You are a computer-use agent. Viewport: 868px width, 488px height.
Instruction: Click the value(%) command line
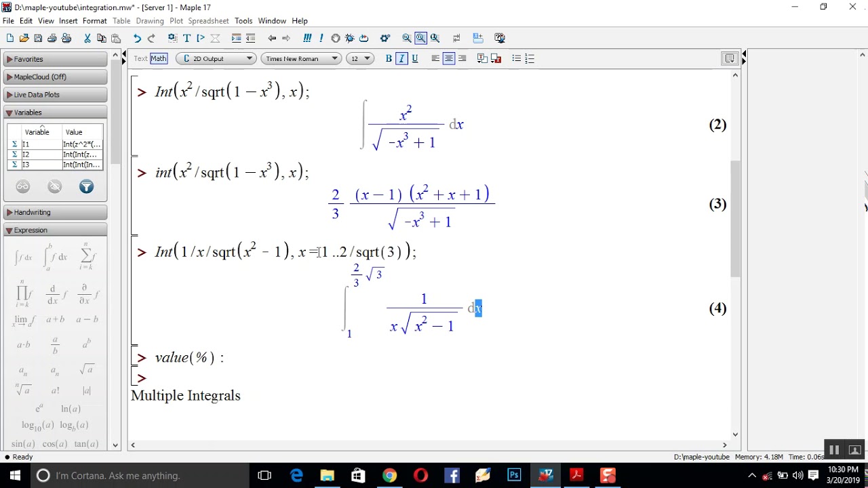tap(189, 358)
